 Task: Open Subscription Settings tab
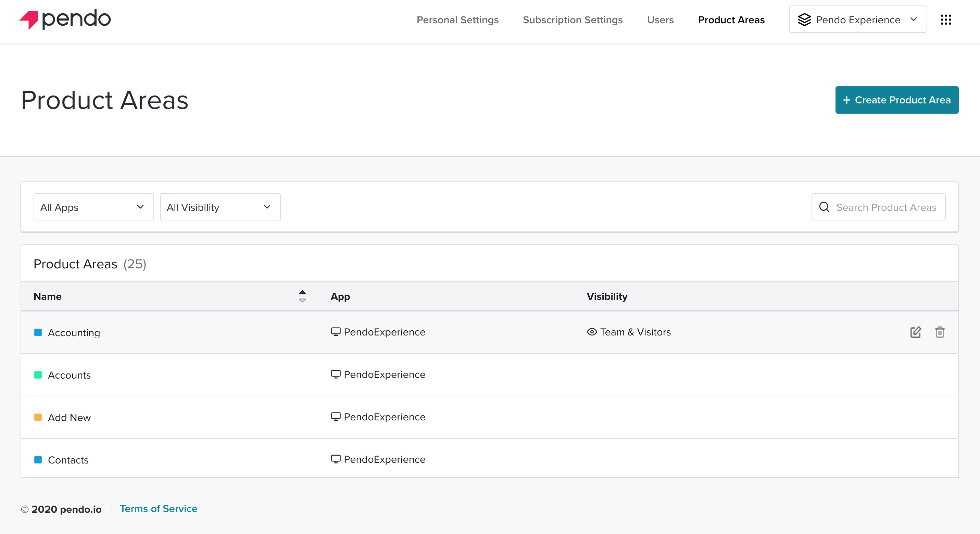click(573, 20)
